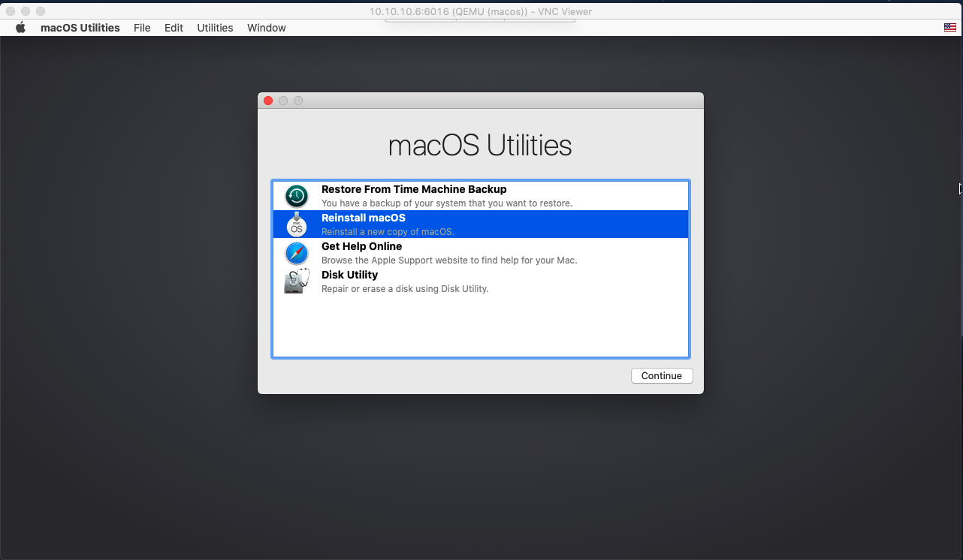Open the Window menu
Screen dimensions: 963x560
click(267, 28)
